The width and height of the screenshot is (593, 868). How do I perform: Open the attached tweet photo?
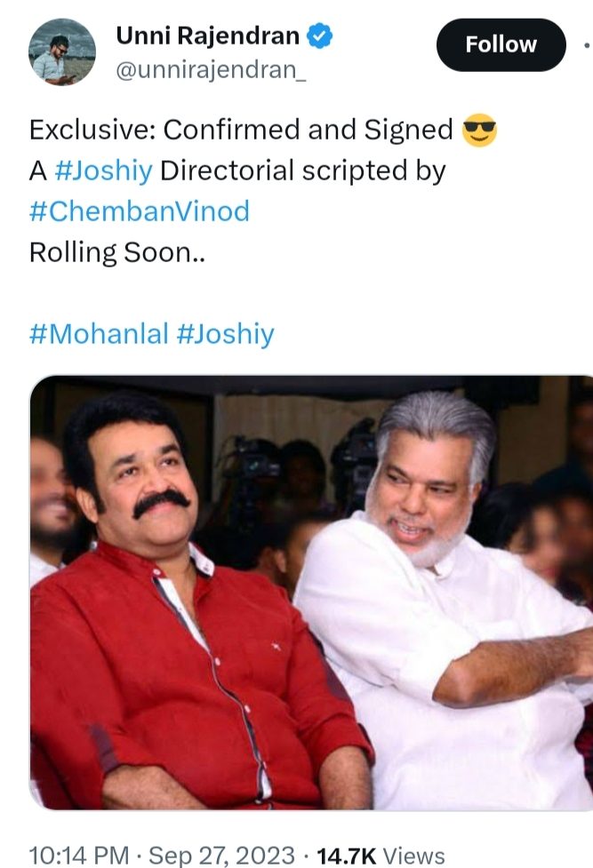click(311, 593)
